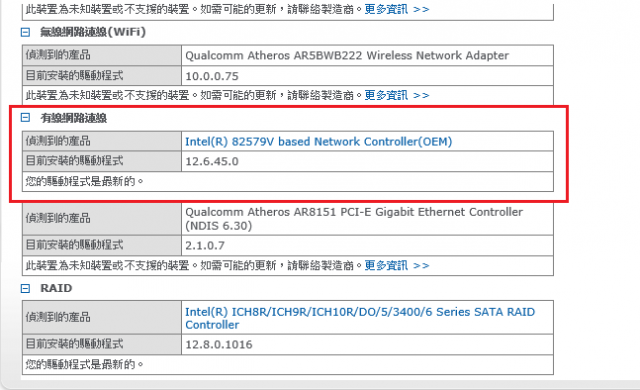Select driver version 10.0.0.75
This screenshot has width=640, height=390.
[x=212, y=76]
